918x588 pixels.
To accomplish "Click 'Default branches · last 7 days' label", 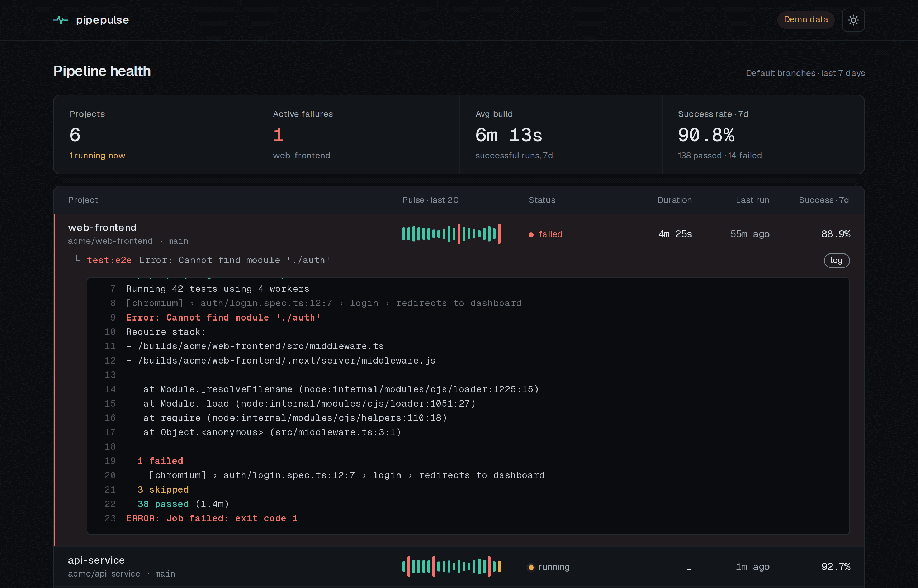I will point(805,73).
